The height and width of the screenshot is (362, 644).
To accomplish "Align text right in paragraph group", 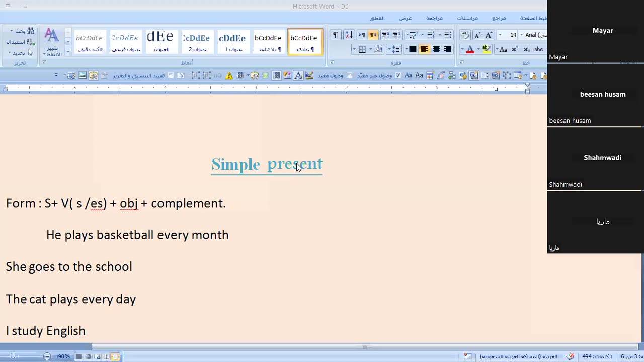I will tap(448, 49).
